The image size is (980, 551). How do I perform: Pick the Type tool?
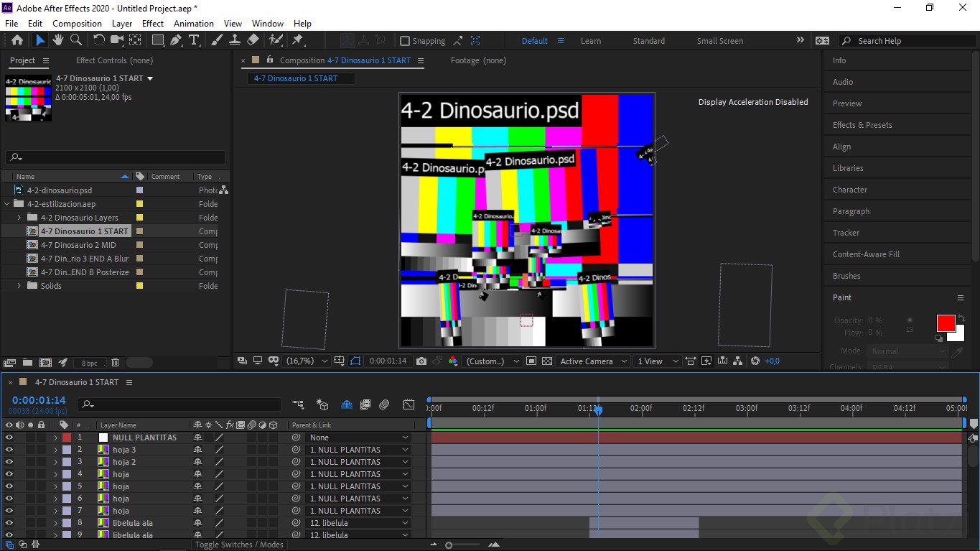pos(195,40)
